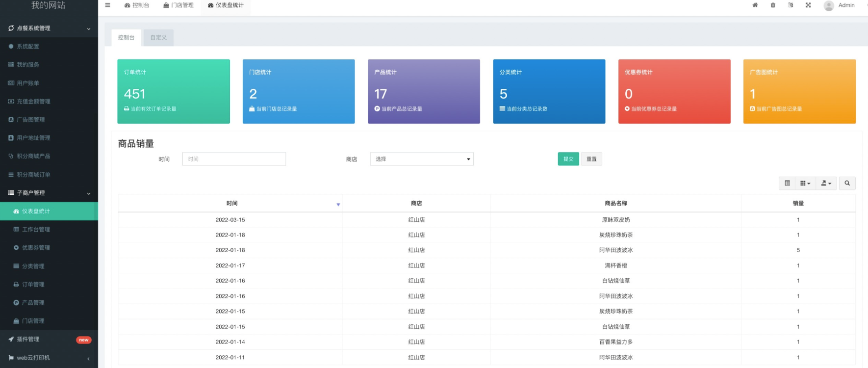
Task: Switch to the 自定义 tab
Action: 158,38
